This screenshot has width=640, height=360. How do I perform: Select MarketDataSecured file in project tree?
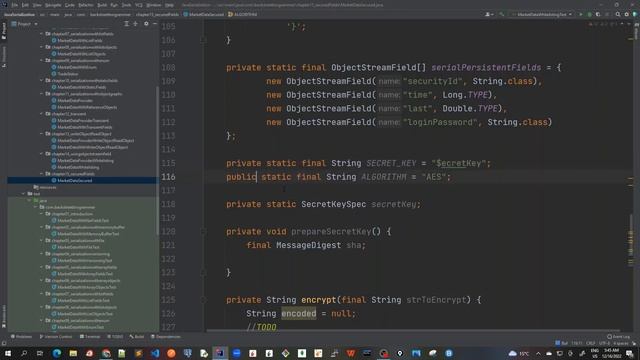tap(75, 180)
